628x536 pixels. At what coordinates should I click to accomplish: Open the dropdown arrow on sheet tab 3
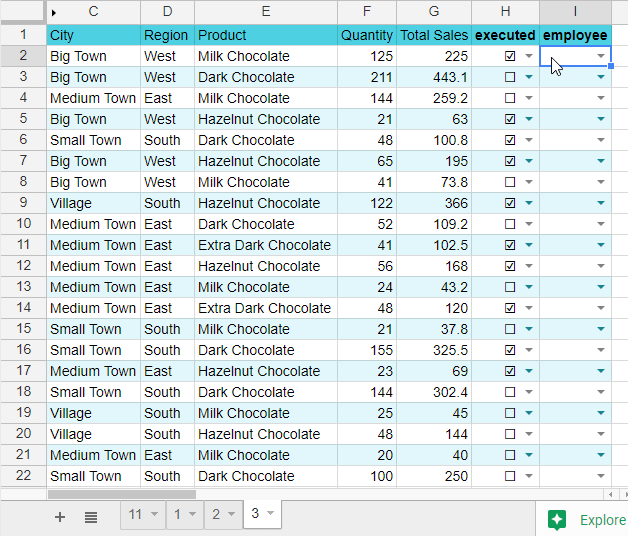(x=270, y=514)
